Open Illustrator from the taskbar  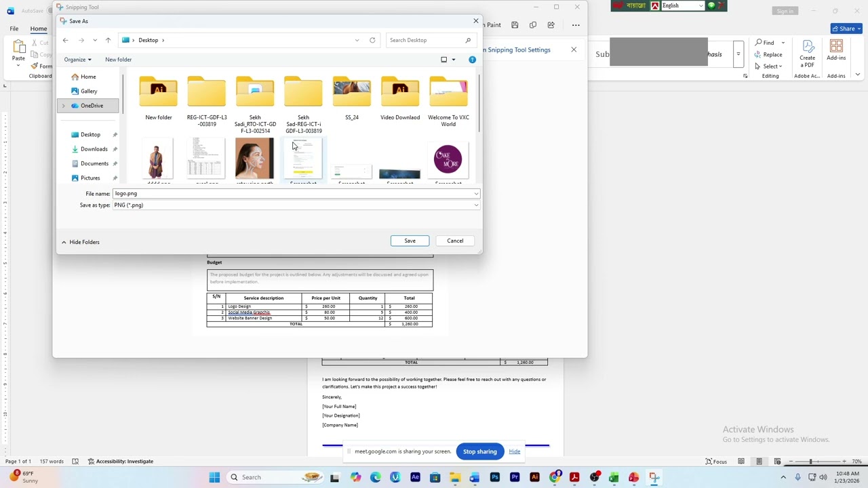pos(534,477)
